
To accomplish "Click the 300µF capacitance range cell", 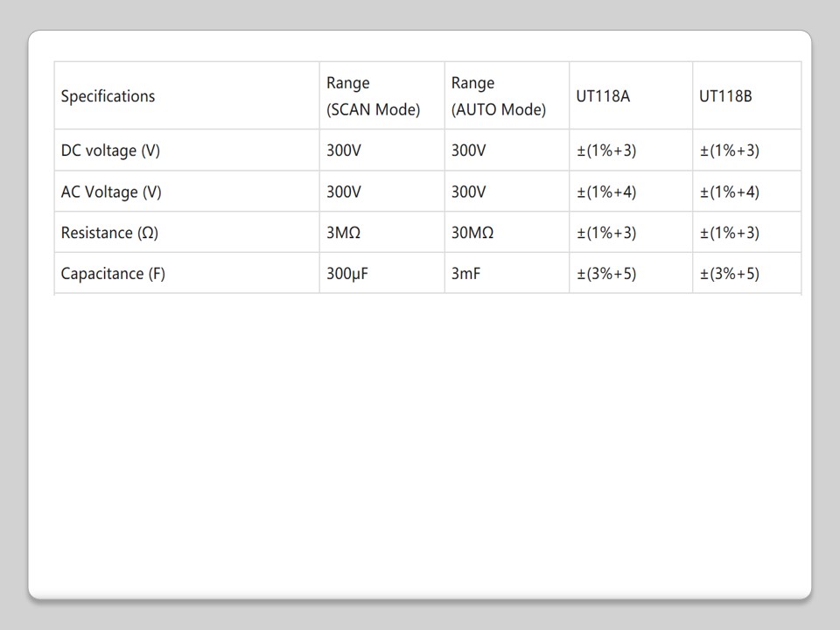I will coord(347,274).
